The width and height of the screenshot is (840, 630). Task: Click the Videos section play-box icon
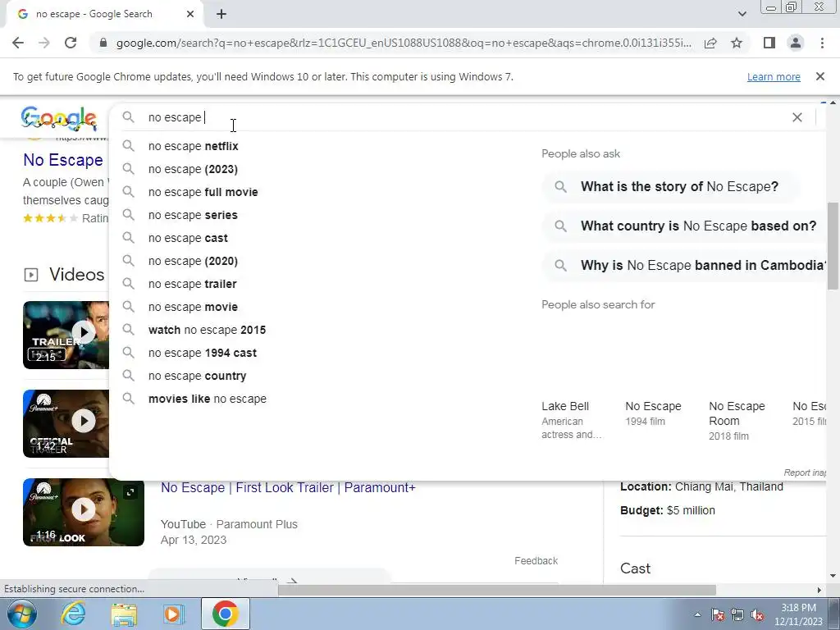click(x=31, y=275)
